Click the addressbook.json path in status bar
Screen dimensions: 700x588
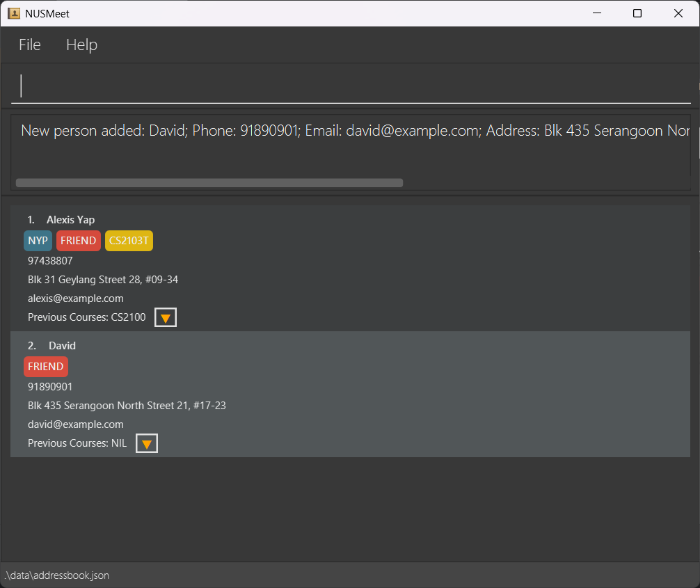pos(57,575)
